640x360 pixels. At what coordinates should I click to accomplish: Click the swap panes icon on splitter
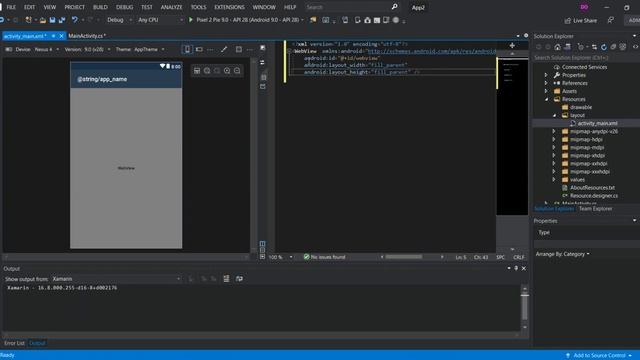point(262,62)
